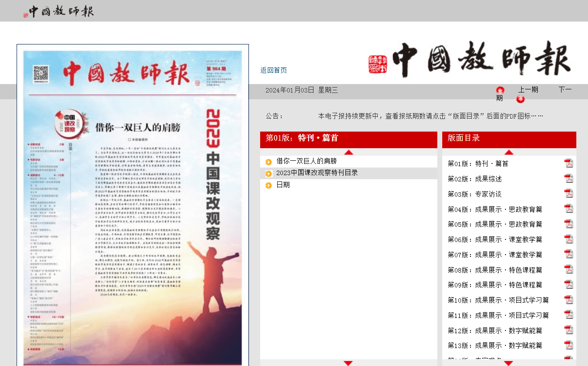Open PDF icon for 第03版 专家访谈
The width and height of the screenshot is (588, 366).
pyautogui.click(x=569, y=194)
